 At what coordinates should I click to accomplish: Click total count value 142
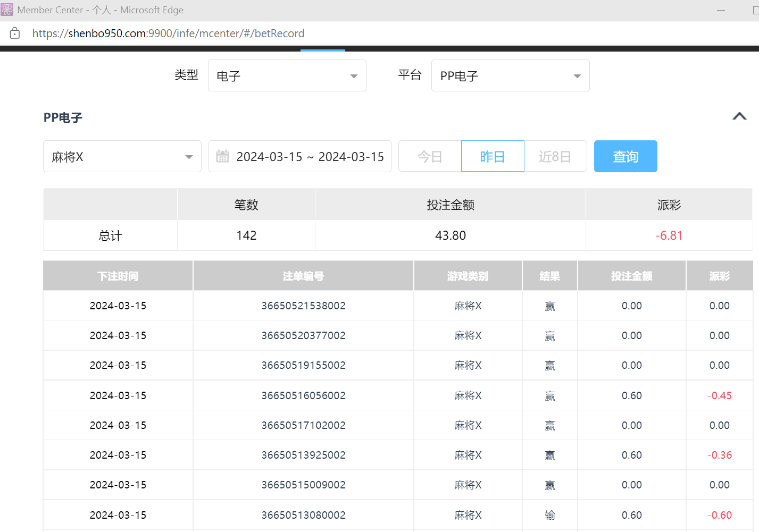(x=246, y=235)
